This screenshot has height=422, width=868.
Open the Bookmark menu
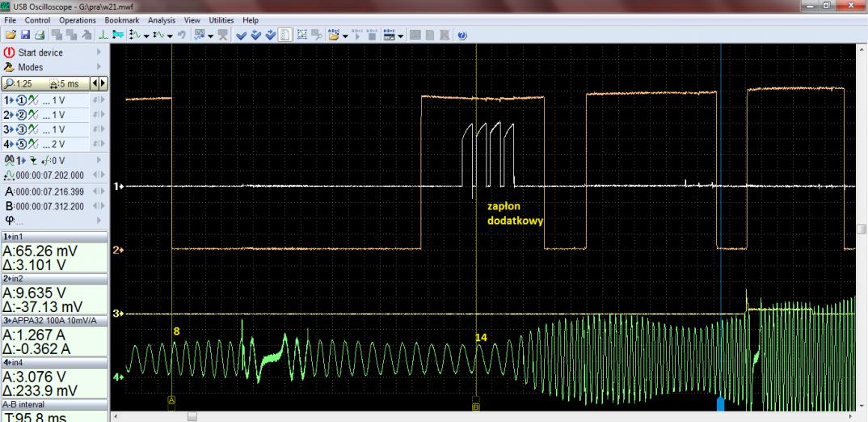pyautogui.click(x=124, y=19)
